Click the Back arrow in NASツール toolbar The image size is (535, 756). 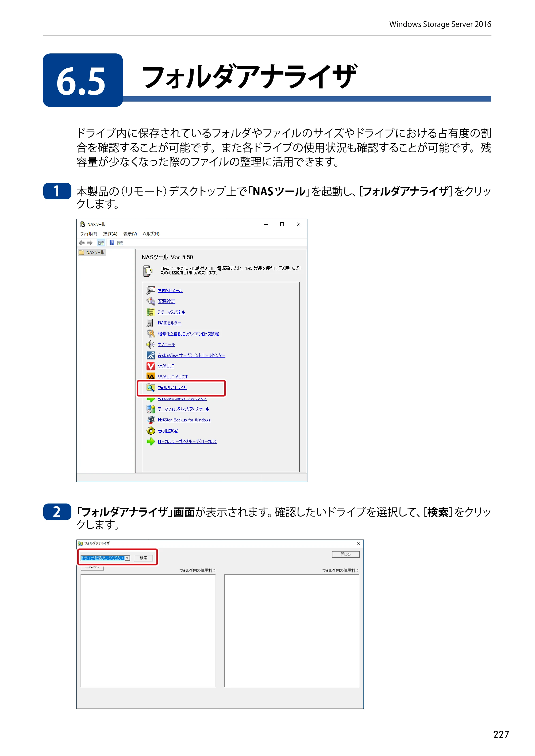pyautogui.click(x=81, y=243)
